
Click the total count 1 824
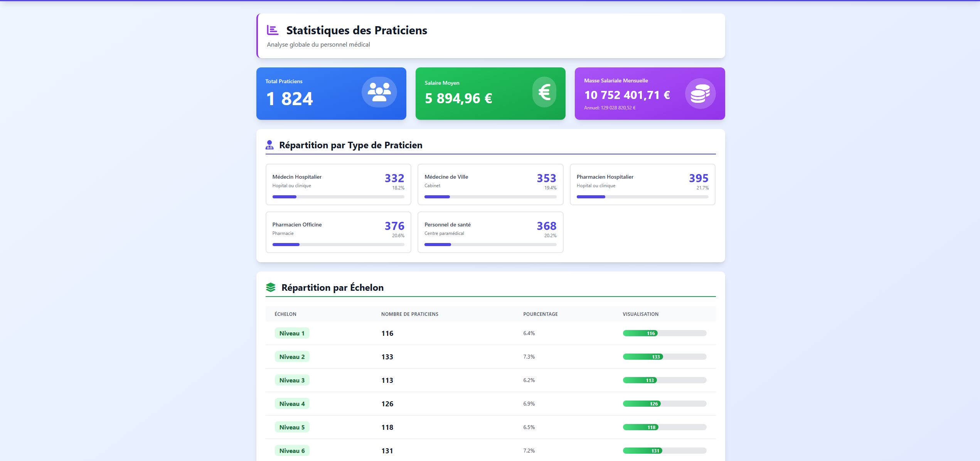pos(289,99)
